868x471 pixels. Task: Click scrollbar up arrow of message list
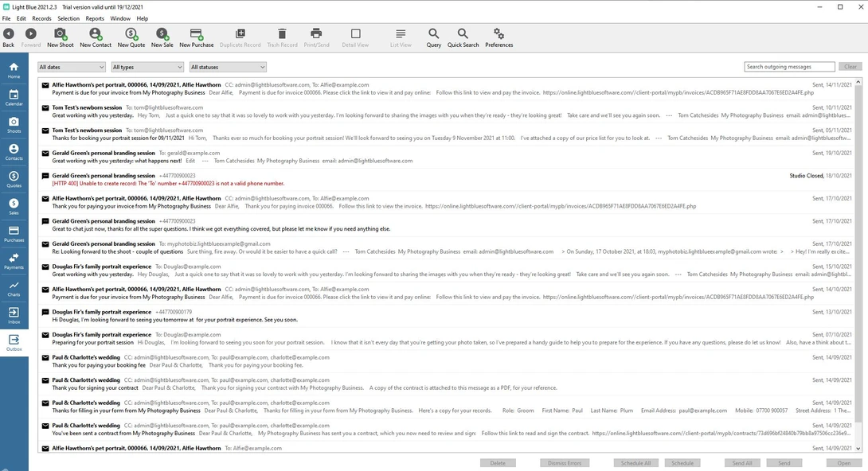tap(858, 82)
